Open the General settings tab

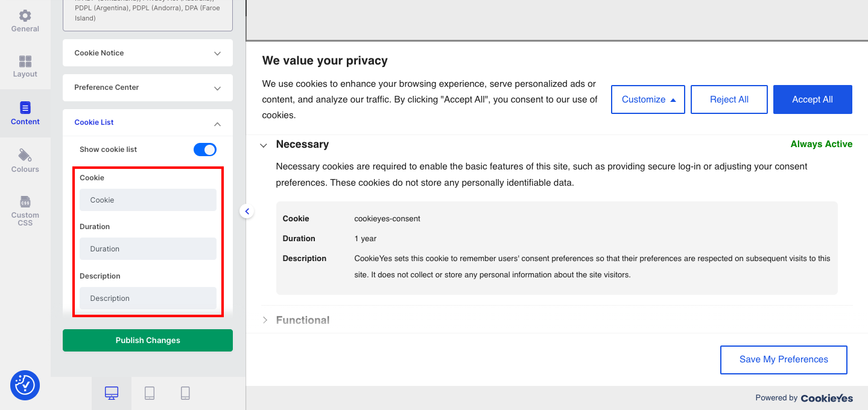[x=25, y=20]
